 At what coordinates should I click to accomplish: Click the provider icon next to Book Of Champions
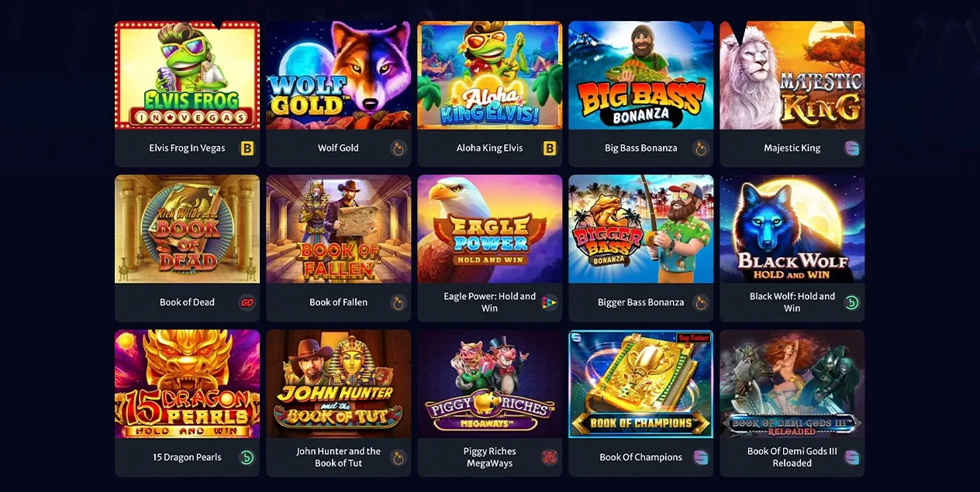pyautogui.click(x=701, y=457)
